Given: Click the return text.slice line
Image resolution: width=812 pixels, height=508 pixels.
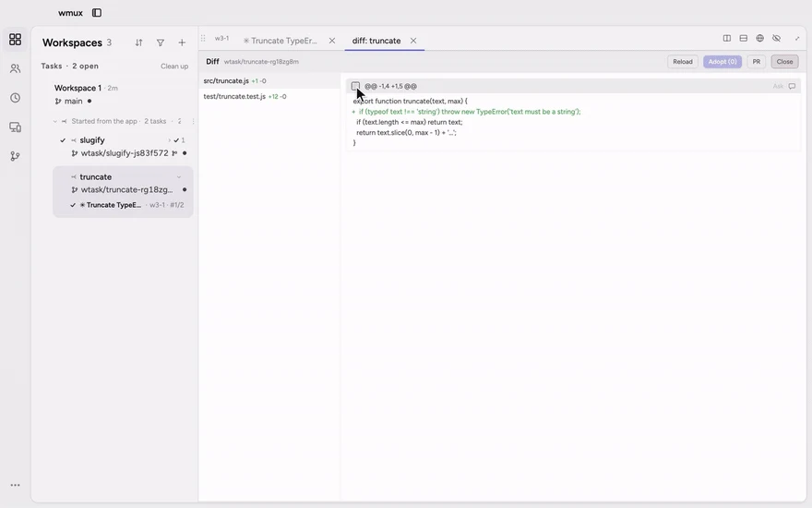Looking at the screenshot, I should (406, 132).
